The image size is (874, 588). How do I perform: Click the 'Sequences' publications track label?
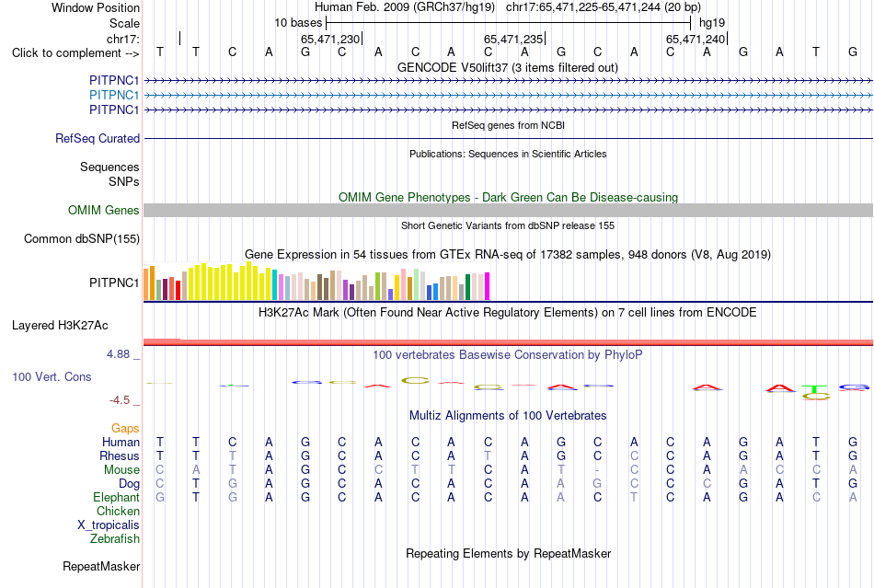pyautogui.click(x=109, y=167)
